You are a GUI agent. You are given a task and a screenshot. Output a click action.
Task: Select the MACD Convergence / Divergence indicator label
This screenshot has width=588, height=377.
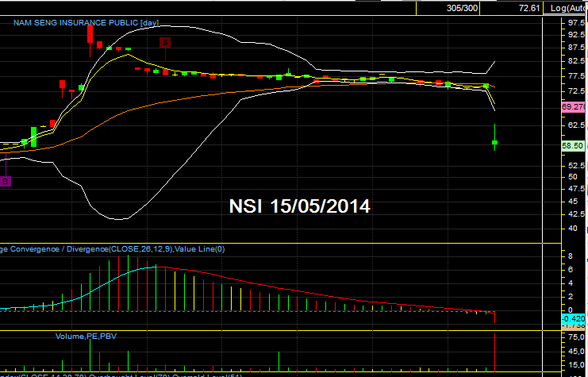tap(112, 249)
